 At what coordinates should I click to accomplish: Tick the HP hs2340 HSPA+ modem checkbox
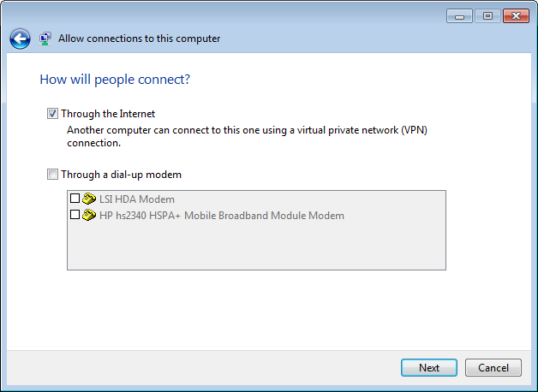(75, 215)
